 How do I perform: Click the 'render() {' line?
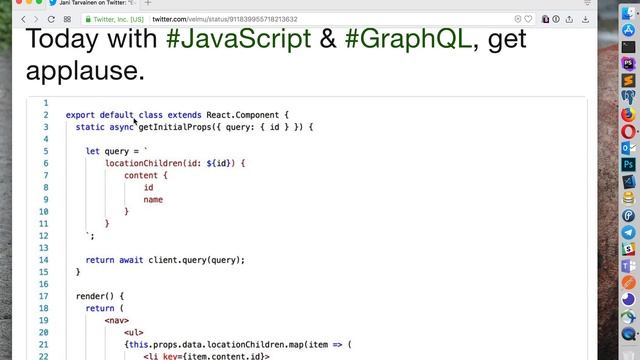click(100, 296)
